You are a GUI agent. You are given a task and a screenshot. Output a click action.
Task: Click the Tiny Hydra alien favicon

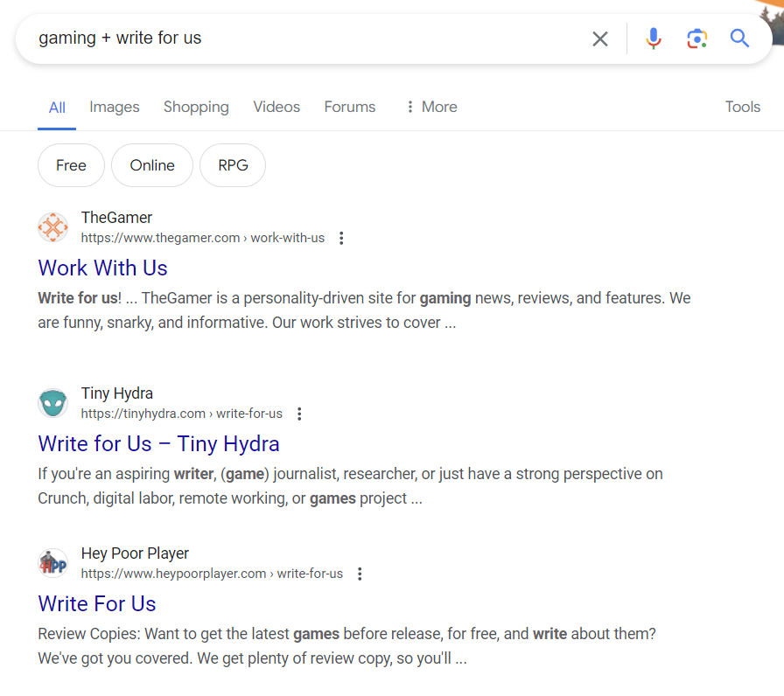click(x=52, y=402)
